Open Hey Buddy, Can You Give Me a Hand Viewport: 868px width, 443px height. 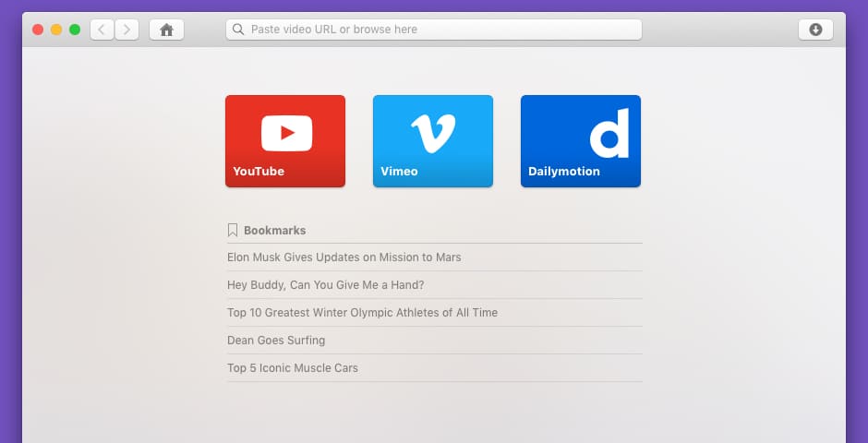(x=325, y=285)
